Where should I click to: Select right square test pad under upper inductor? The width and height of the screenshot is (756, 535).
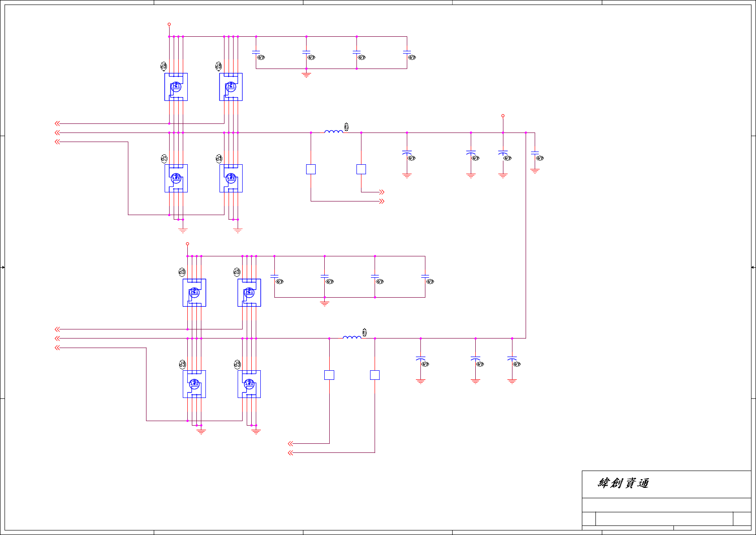361,169
